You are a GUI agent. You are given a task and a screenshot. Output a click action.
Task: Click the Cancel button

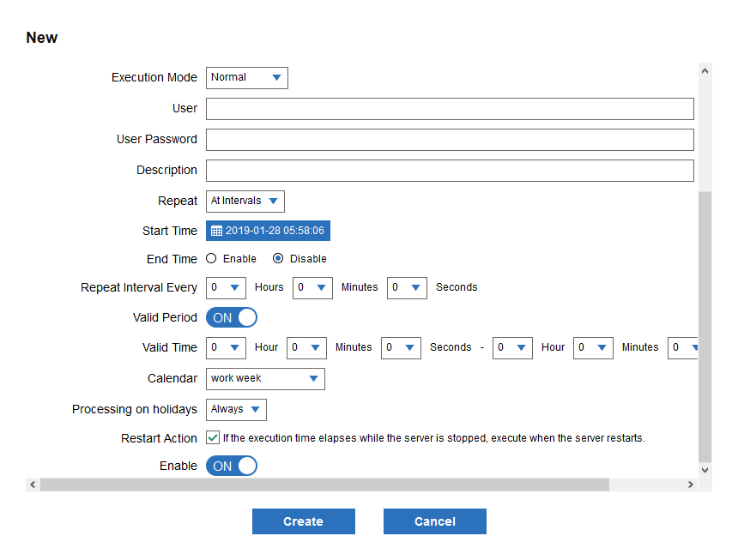click(x=434, y=521)
